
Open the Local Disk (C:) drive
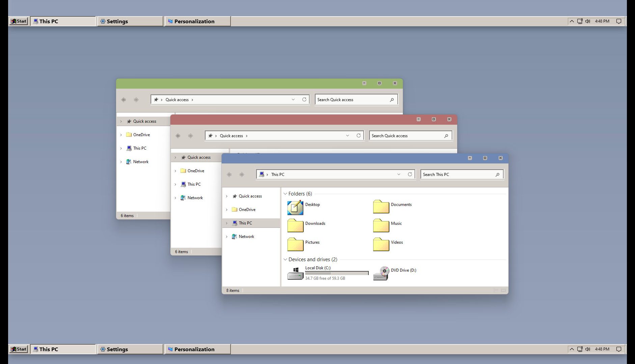(x=295, y=273)
